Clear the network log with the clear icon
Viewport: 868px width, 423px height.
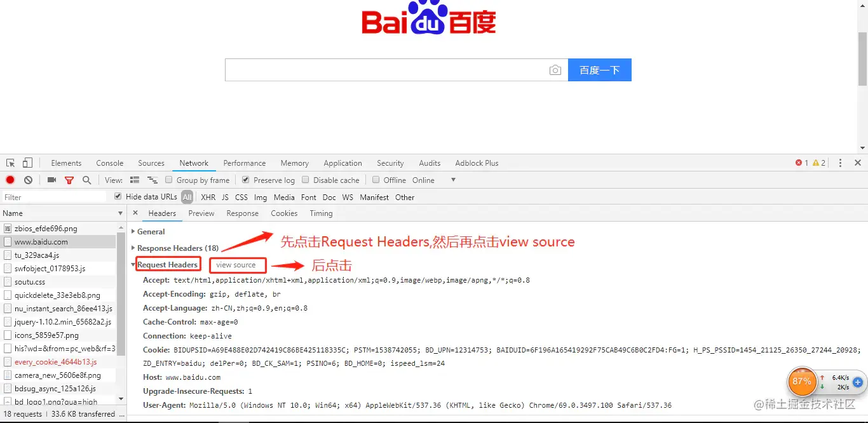[28, 180]
